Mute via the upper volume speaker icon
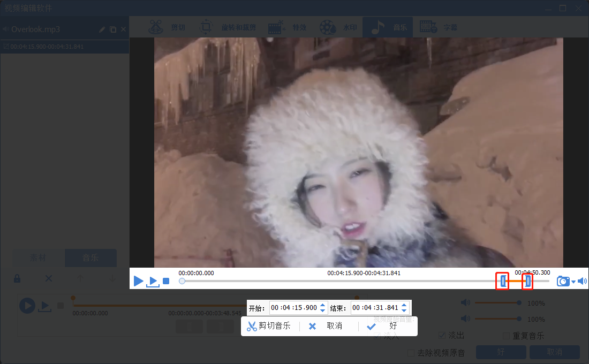 [465, 303]
